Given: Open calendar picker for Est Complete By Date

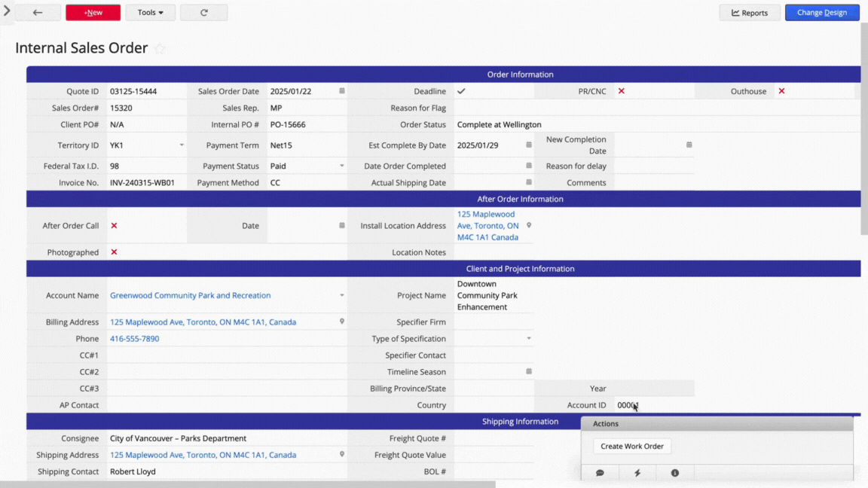Looking at the screenshot, I should pos(529,145).
